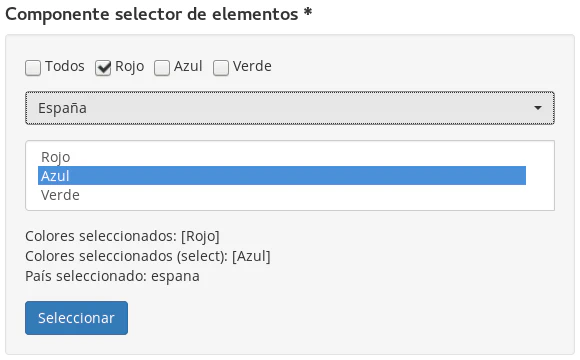This screenshot has width=580, height=360.
Task: Click the Azul checkbox label text
Action: point(188,66)
